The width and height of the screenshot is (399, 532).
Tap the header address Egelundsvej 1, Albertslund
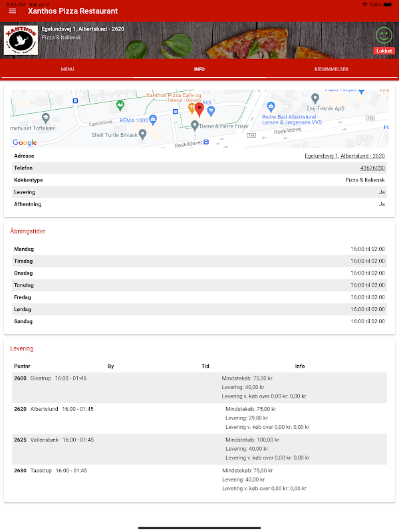pos(82,29)
